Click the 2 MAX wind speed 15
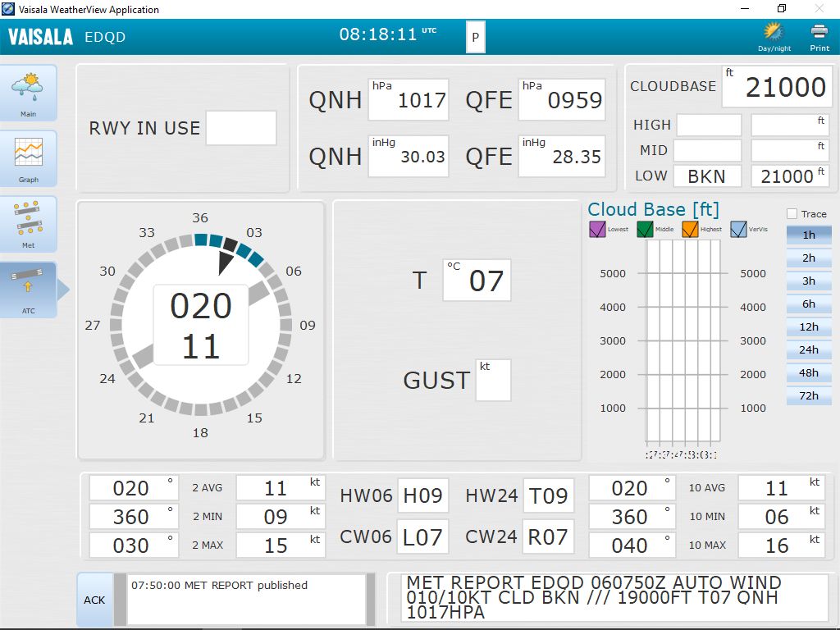The width and height of the screenshot is (840, 630). pyautogui.click(x=281, y=546)
